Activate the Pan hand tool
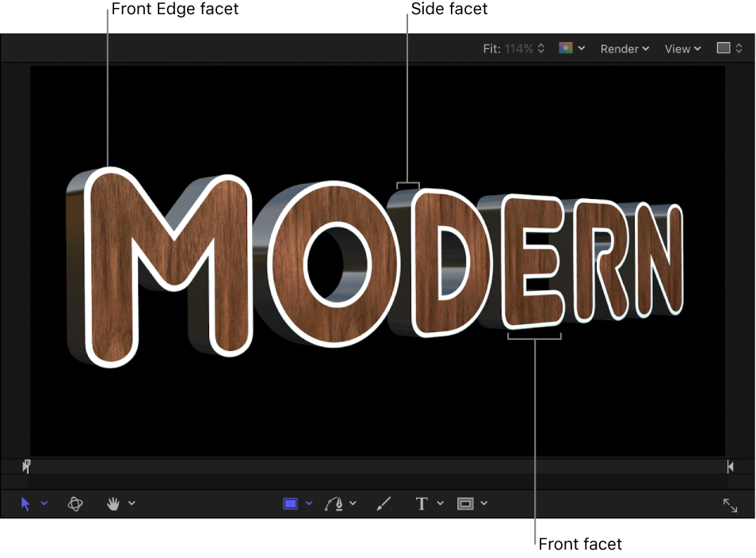Screen dimensions: 756x558 tap(113, 503)
